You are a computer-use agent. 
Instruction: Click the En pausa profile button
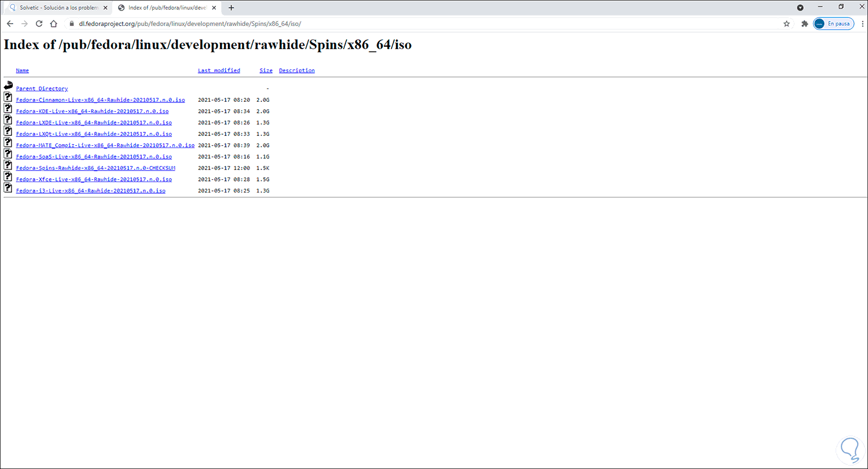point(834,24)
